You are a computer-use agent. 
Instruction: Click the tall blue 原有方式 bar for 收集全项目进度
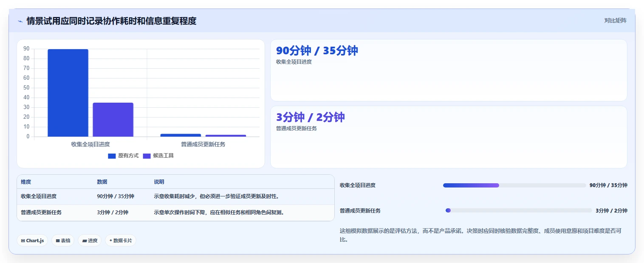68,93
